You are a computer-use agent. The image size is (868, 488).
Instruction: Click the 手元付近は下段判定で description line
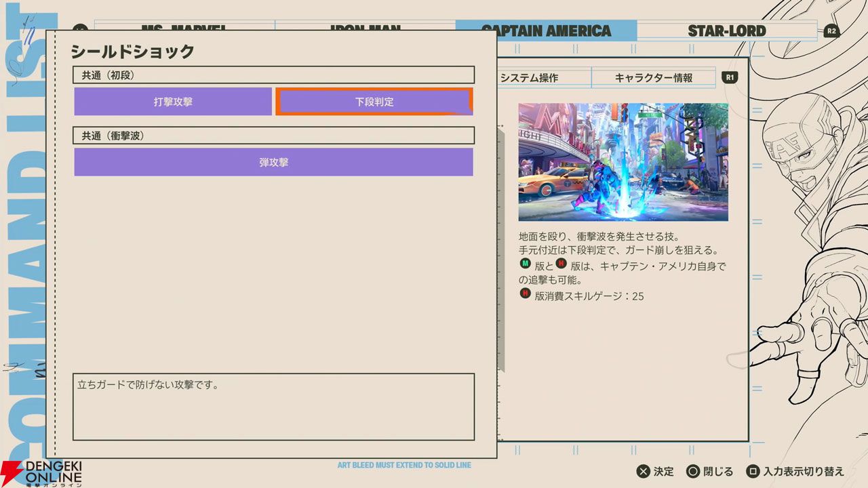pos(618,251)
